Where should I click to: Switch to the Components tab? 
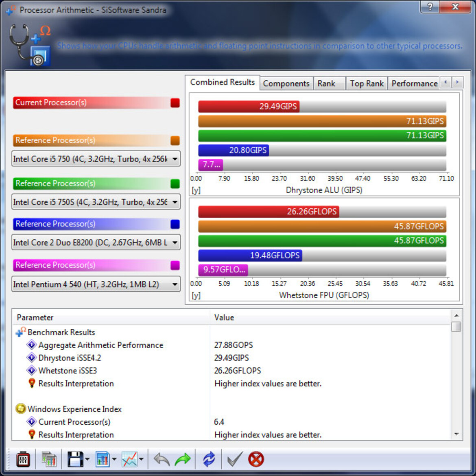pyautogui.click(x=286, y=83)
